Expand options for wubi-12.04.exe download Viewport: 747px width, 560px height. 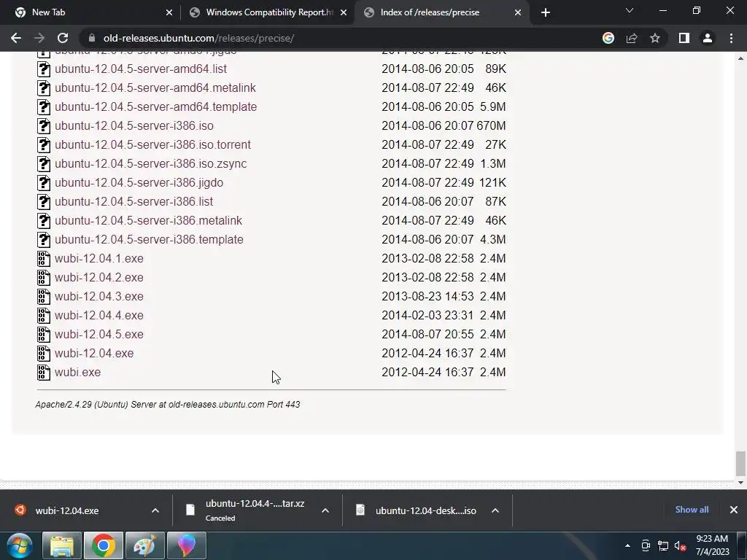(155, 510)
